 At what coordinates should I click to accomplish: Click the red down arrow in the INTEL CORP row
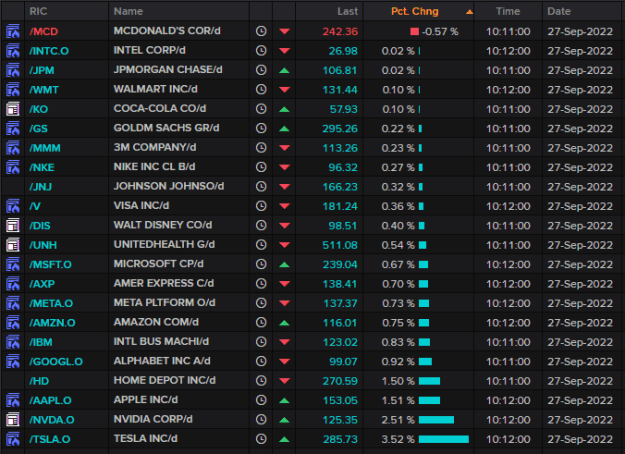(x=284, y=51)
